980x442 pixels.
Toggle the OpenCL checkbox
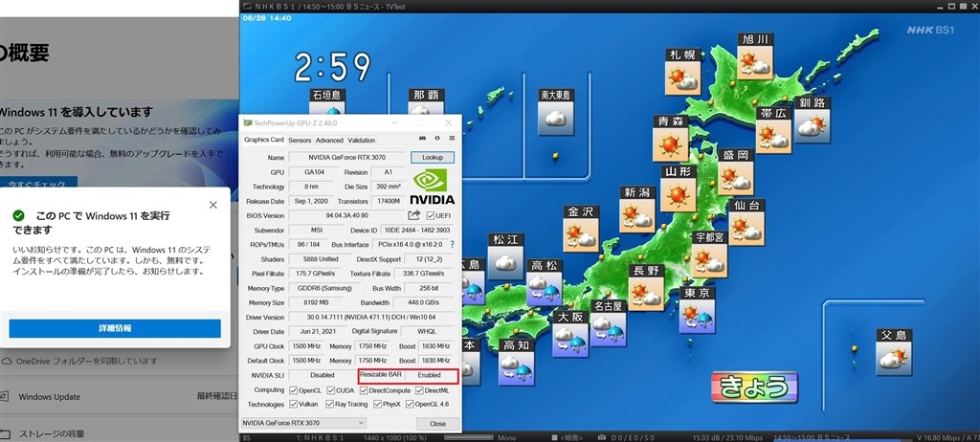[x=293, y=390]
